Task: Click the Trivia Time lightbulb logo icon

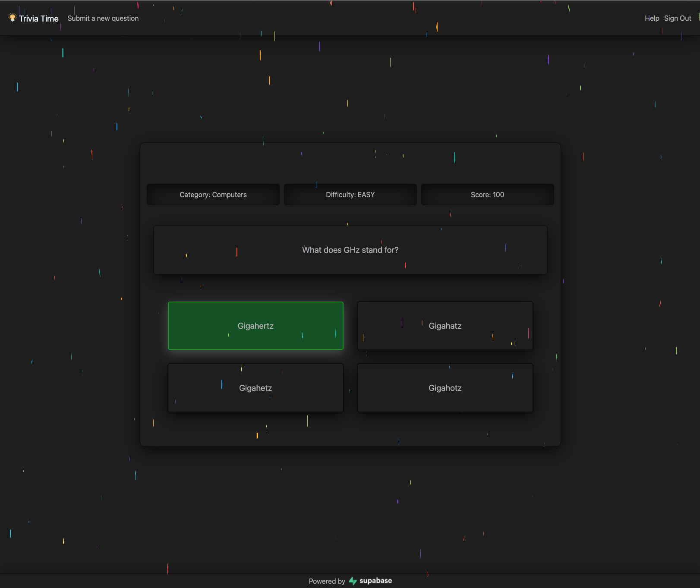Action: pos(13,18)
